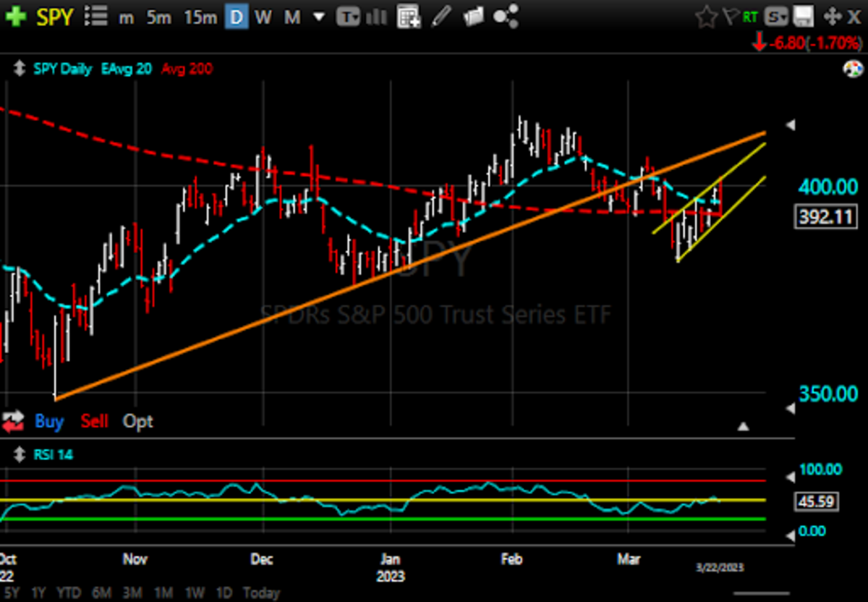This screenshot has height=602, width=868.
Task: Expand the timeframe dropdown arrow after M
Action: (318, 17)
